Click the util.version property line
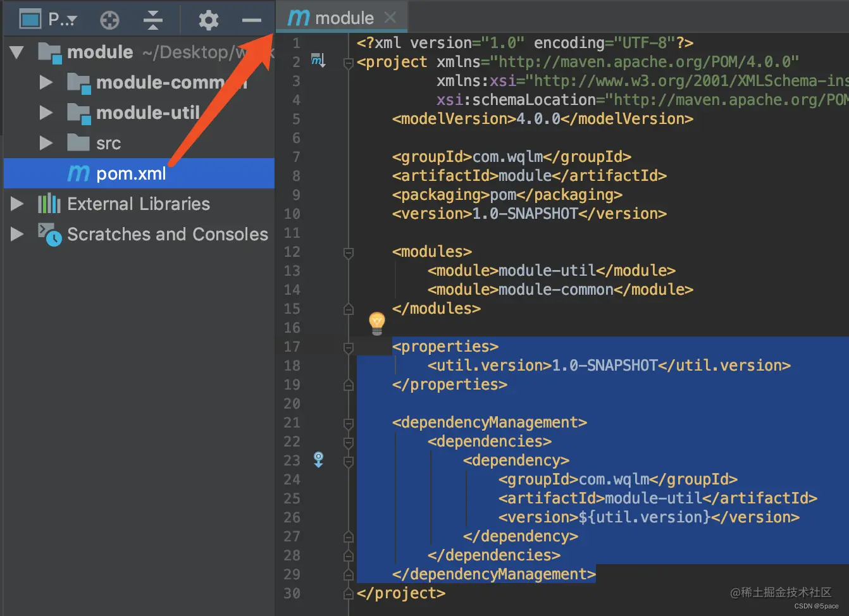 coord(609,366)
